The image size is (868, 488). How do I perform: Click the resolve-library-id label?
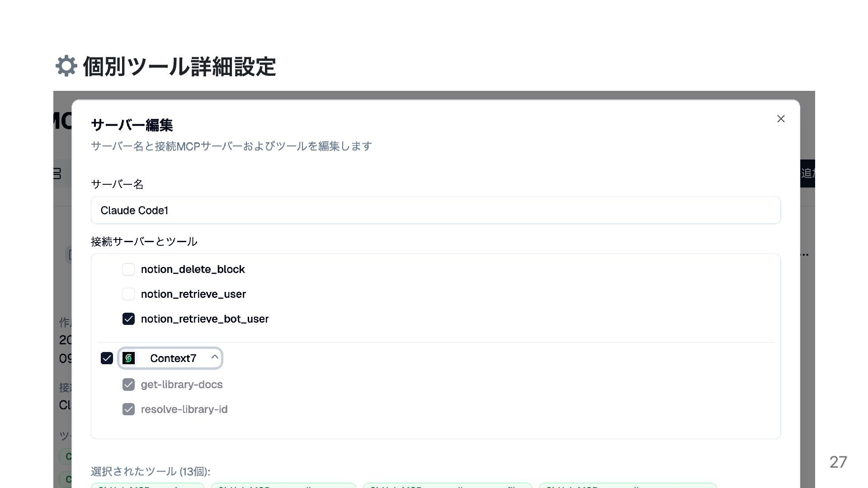pos(184,409)
